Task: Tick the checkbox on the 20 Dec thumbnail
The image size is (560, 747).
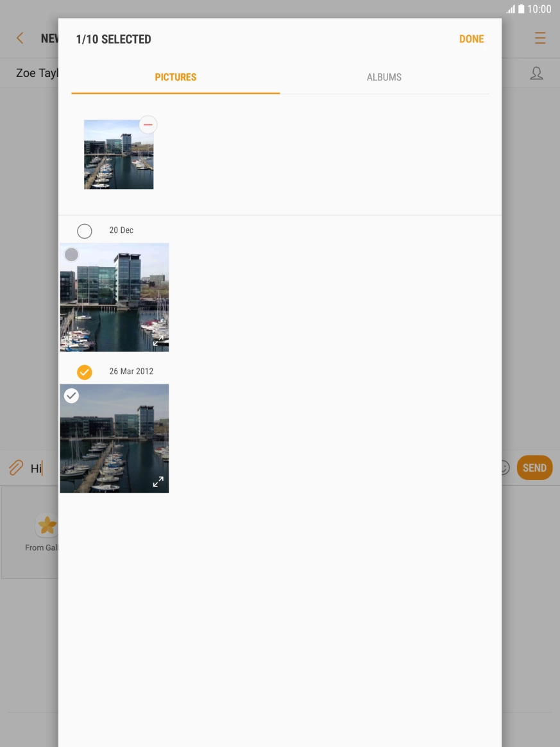Action: tap(72, 255)
